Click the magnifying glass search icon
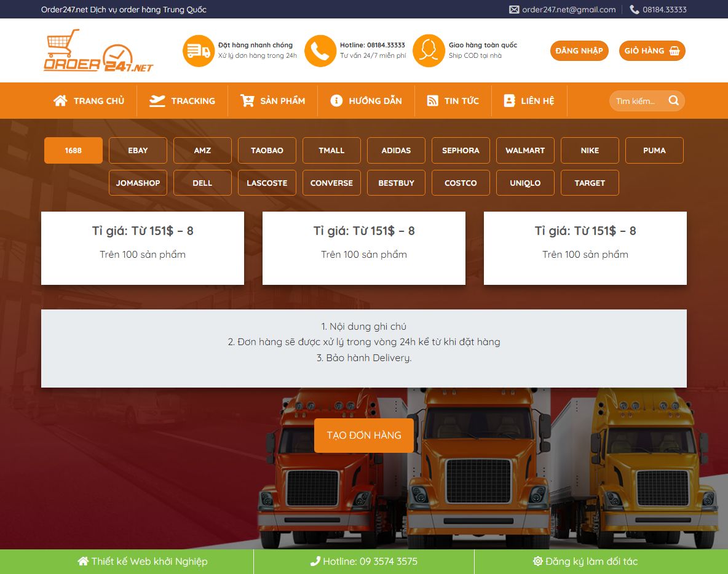 pos(674,100)
